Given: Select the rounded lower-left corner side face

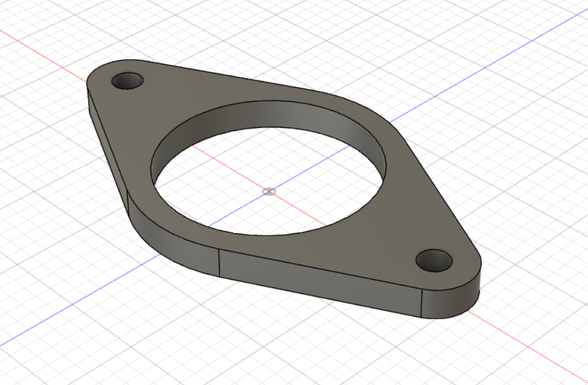Looking at the screenshot, I should [172, 241].
